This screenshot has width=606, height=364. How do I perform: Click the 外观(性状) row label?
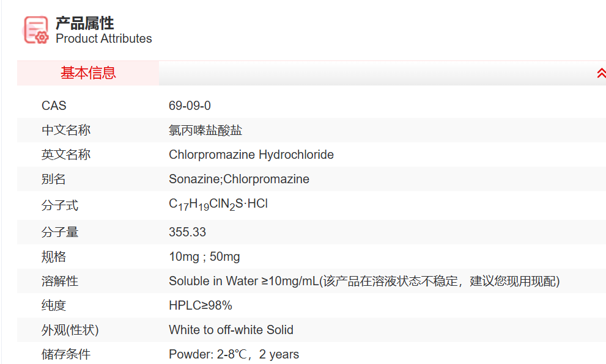coord(70,330)
